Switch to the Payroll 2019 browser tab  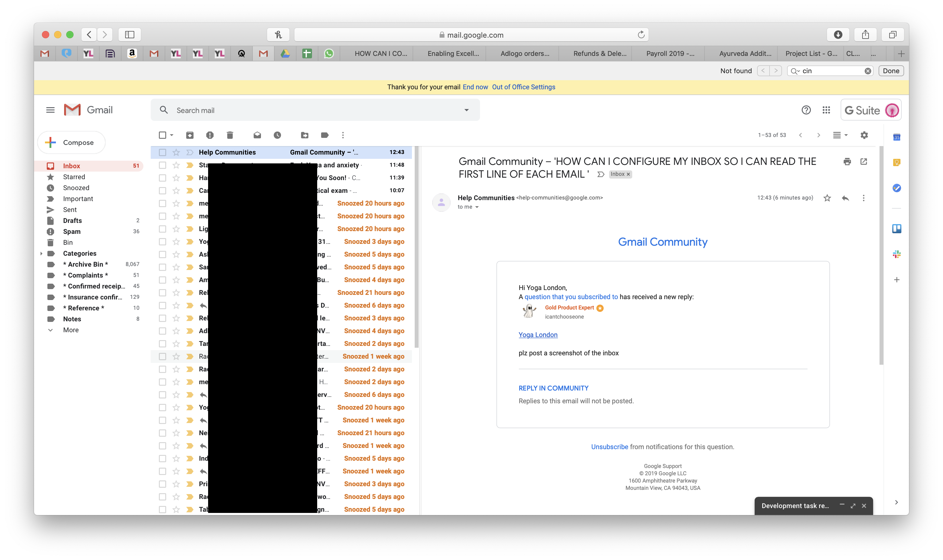click(669, 53)
